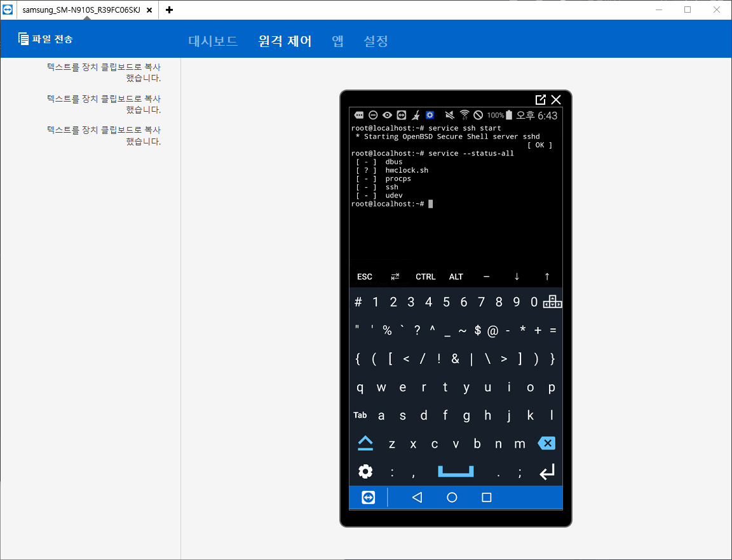This screenshot has width=732, height=560.
Task: Tap the ampersand key
Action: [455, 359]
